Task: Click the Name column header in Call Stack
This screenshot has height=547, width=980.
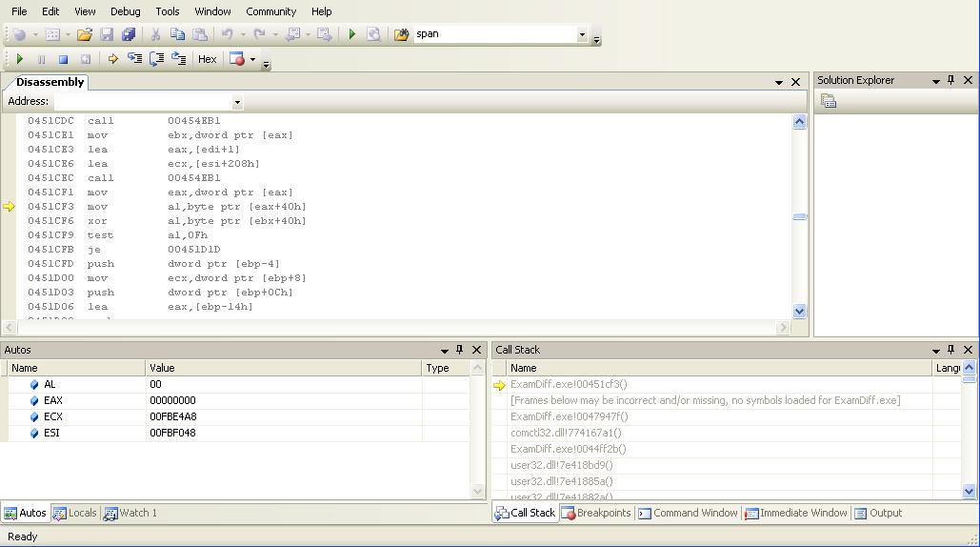Action: pos(718,368)
